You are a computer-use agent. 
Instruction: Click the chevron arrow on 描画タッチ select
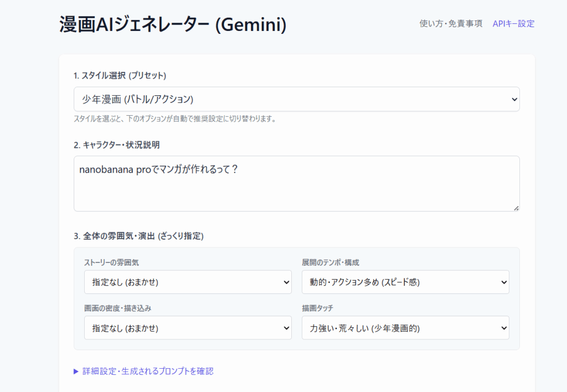click(x=504, y=328)
